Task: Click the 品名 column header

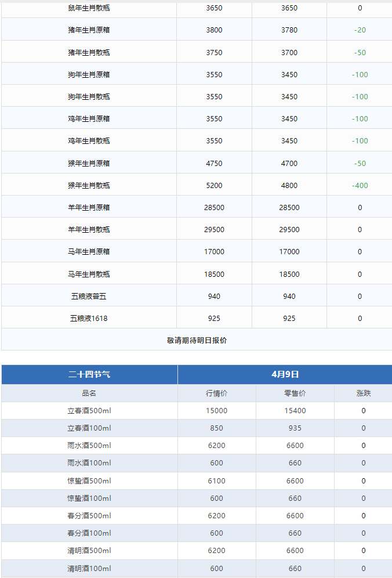Action: tap(89, 393)
